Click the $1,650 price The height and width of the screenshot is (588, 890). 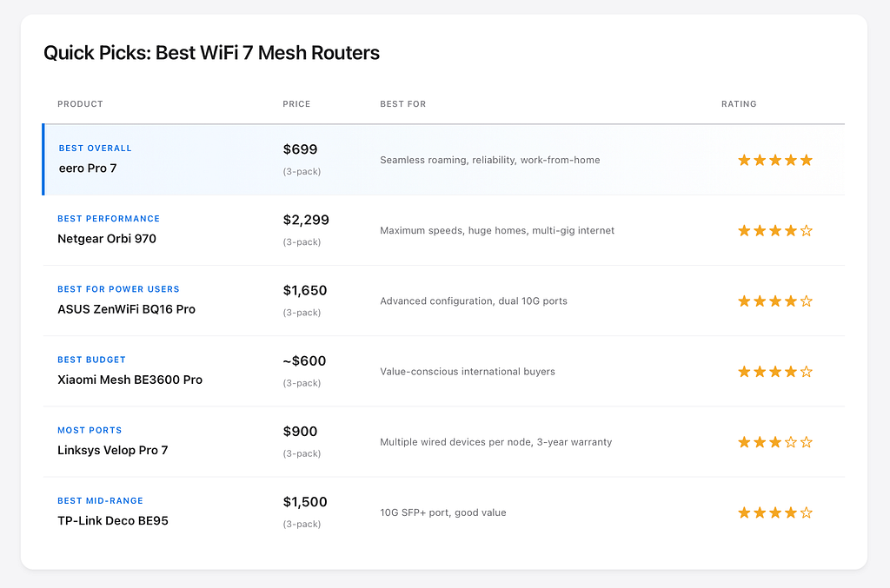(305, 290)
